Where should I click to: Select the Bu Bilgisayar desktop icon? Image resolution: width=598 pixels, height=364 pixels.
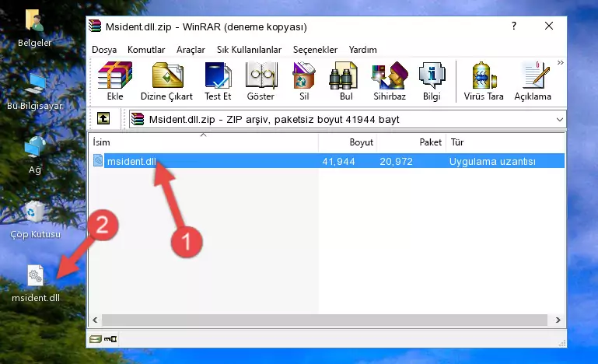point(35,92)
